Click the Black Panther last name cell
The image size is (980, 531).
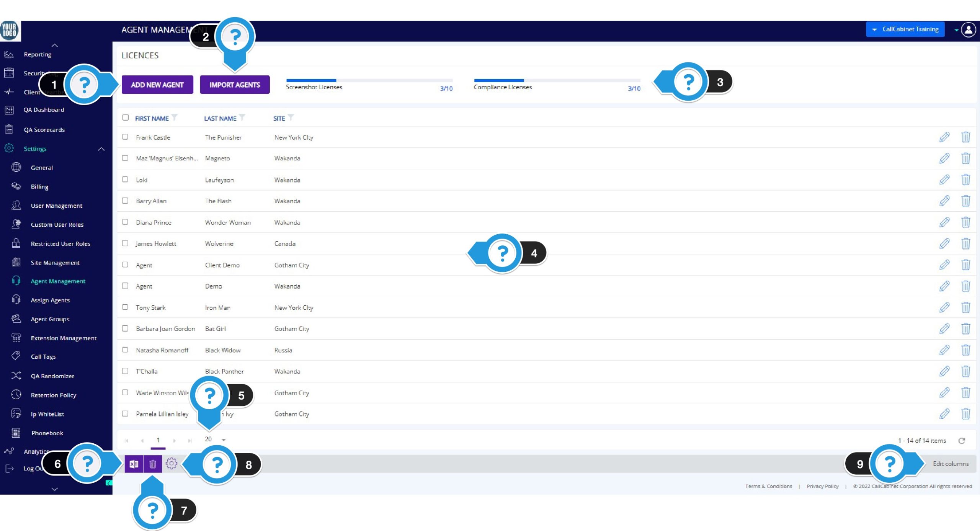(224, 371)
